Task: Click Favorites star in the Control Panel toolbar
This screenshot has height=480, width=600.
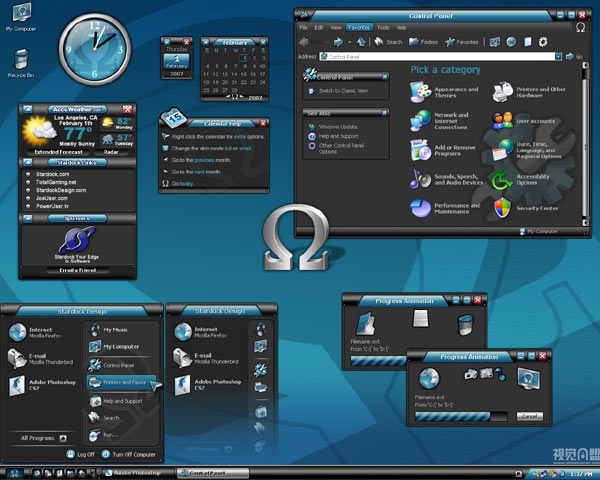Action: coord(461,42)
